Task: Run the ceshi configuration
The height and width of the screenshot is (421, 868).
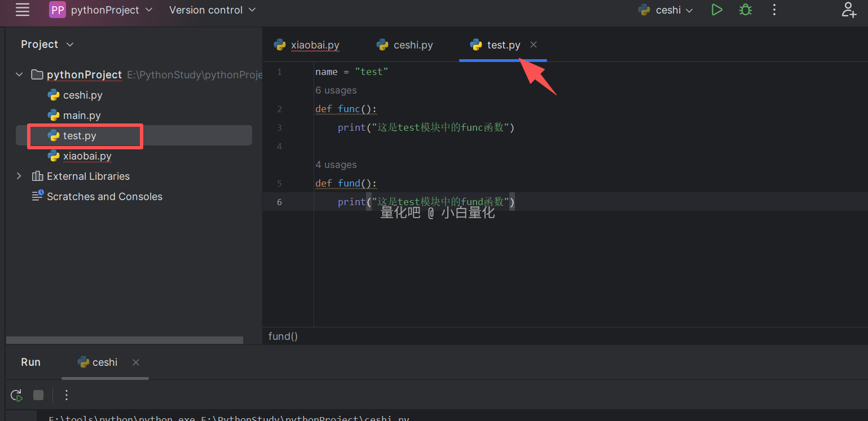Action: (716, 10)
